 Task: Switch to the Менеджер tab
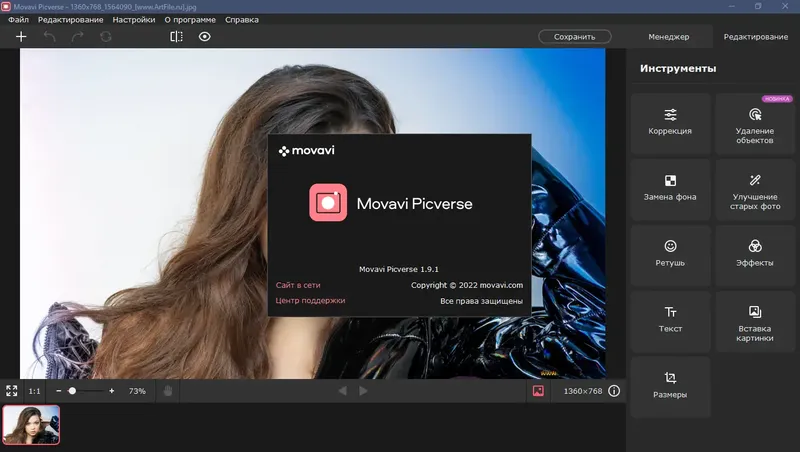(x=668, y=37)
